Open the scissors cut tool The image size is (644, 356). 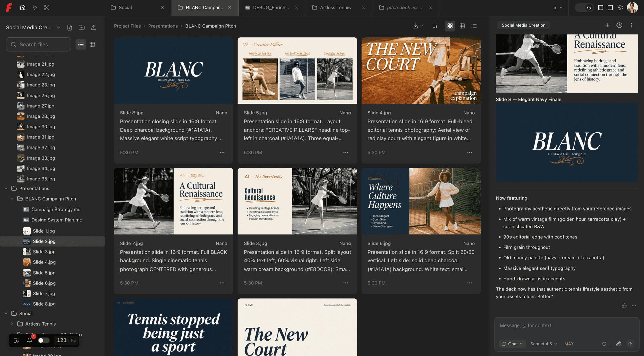47,7
